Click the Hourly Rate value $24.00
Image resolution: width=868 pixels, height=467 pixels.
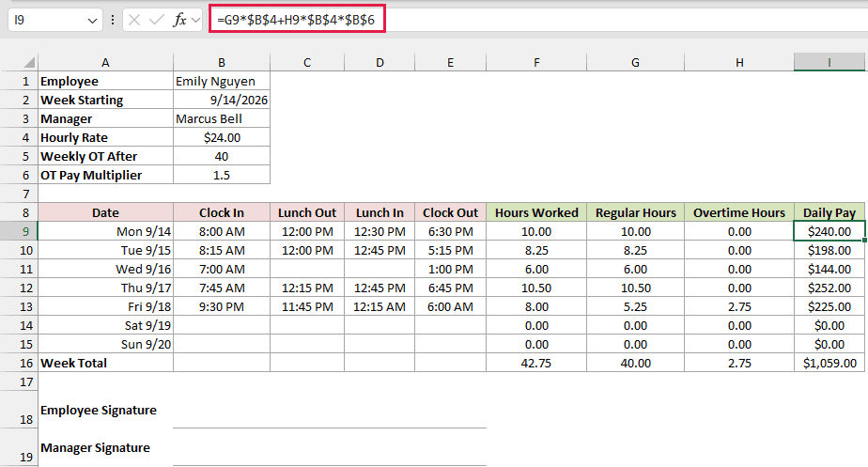click(222, 137)
